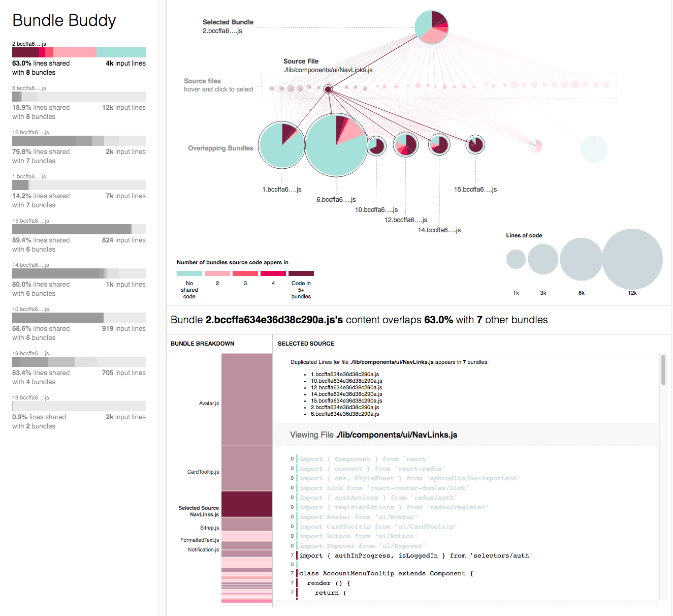Click the faded pink overlapping bundle pie
The width and height of the screenshot is (673, 616).
pos(535,146)
